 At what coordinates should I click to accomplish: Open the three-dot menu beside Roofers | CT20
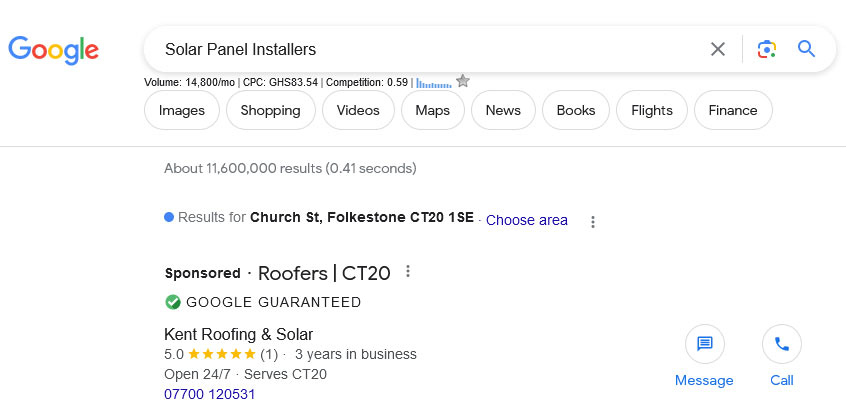click(408, 271)
